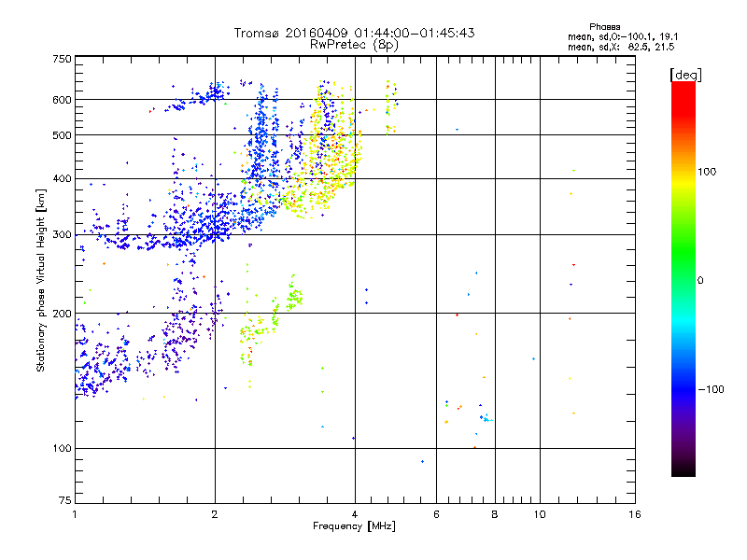Click the x-axis tick label "16"
Screen dimensions: 747x560
click(x=635, y=514)
